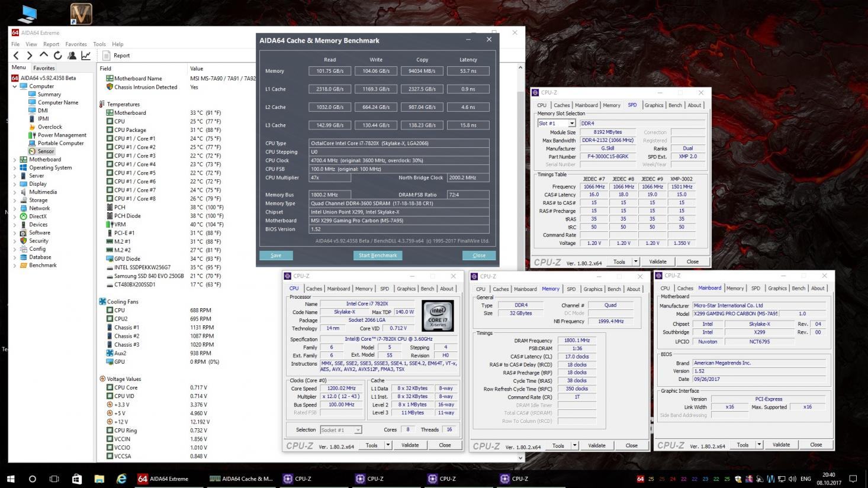The width and height of the screenshot is (868, 488).
Task: Open Graphics tab in CPU-Z Mainboard window
Action: pos(777,288)
